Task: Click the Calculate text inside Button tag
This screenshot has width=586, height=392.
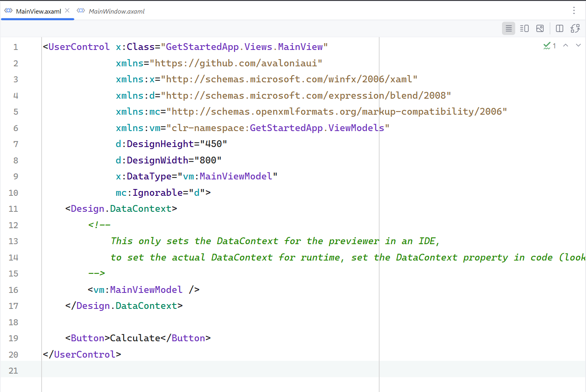Action: click(135, 338)
